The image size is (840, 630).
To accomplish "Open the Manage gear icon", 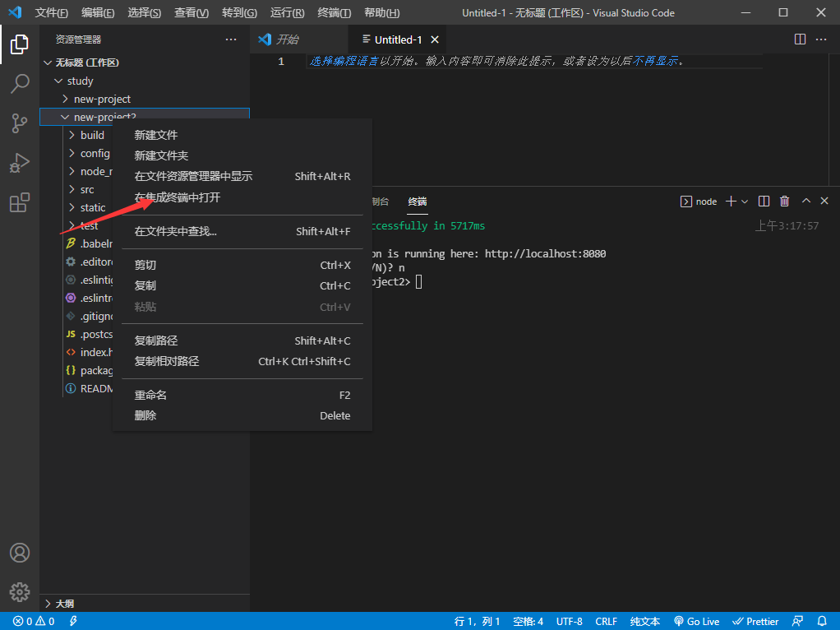I will click(x=19, y=592).
